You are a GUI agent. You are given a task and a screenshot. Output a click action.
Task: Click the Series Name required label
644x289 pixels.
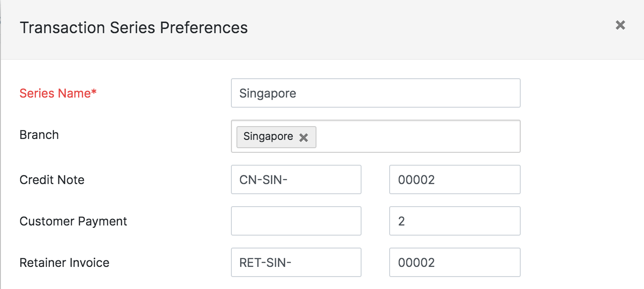(57, 93)
